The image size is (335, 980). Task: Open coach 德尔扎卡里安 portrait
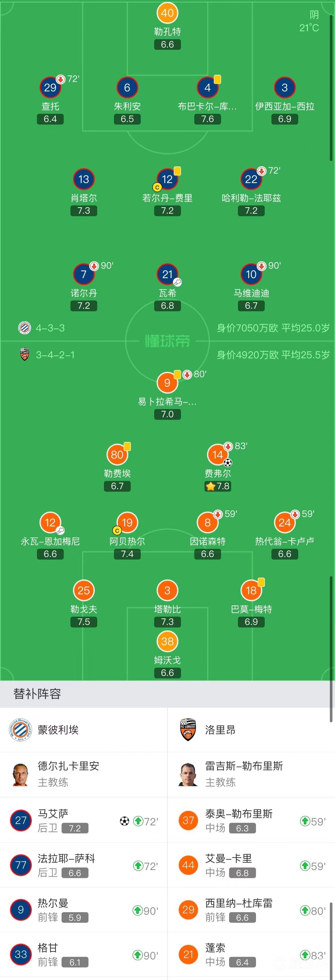(x=21, y=774)
